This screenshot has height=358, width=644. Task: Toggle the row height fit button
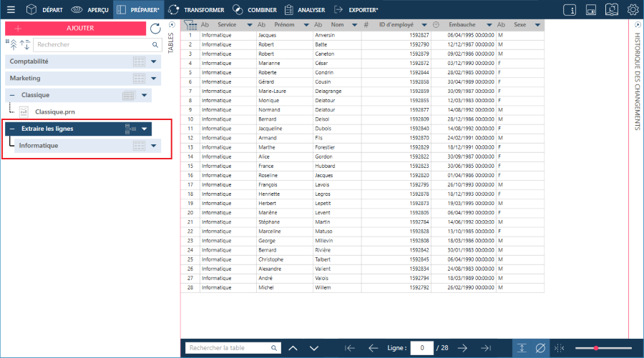click(x=522, y=348)
